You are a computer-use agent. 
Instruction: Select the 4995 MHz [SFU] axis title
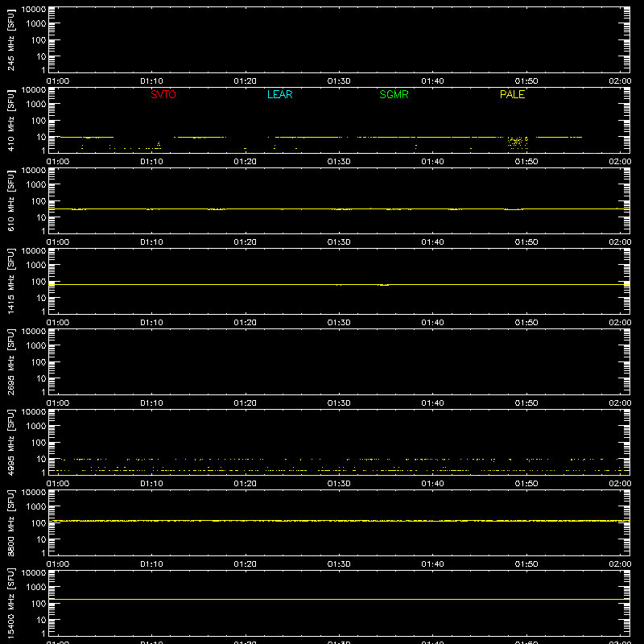click(x=10, y=443)
